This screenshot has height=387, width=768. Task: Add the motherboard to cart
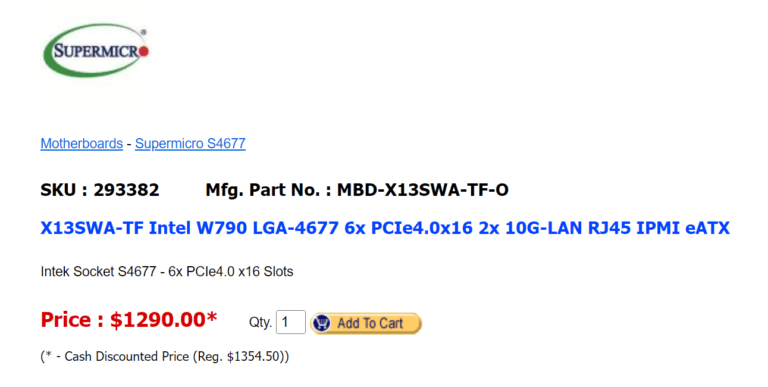366,323
